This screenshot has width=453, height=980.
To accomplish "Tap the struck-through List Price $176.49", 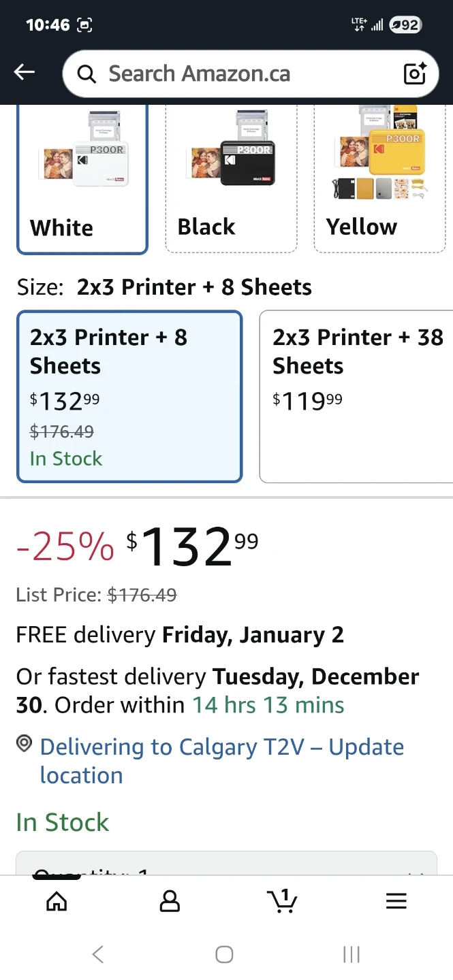I will [142, 595].
